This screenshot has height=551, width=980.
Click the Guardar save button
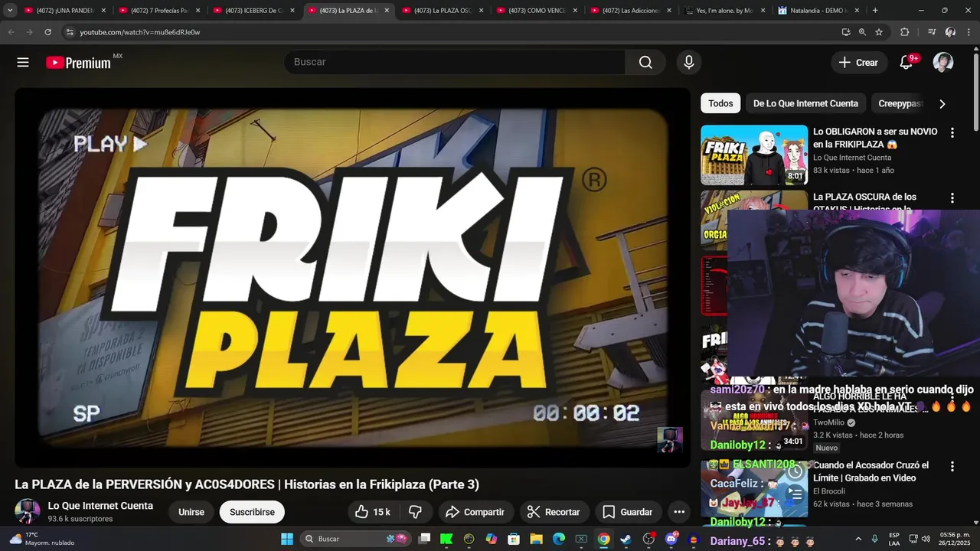click(627, 512)
